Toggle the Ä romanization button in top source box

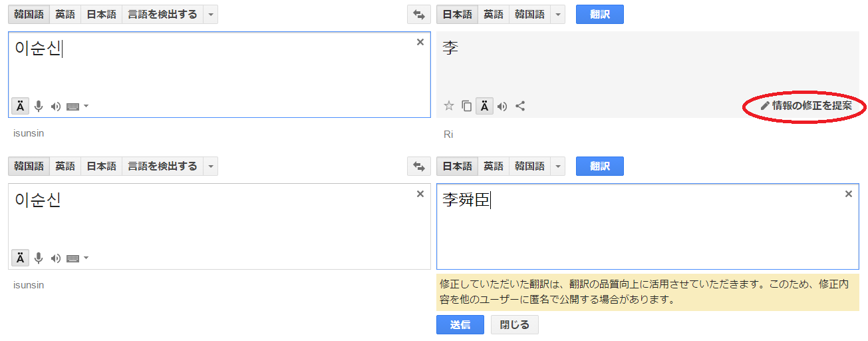coord(20,106)
